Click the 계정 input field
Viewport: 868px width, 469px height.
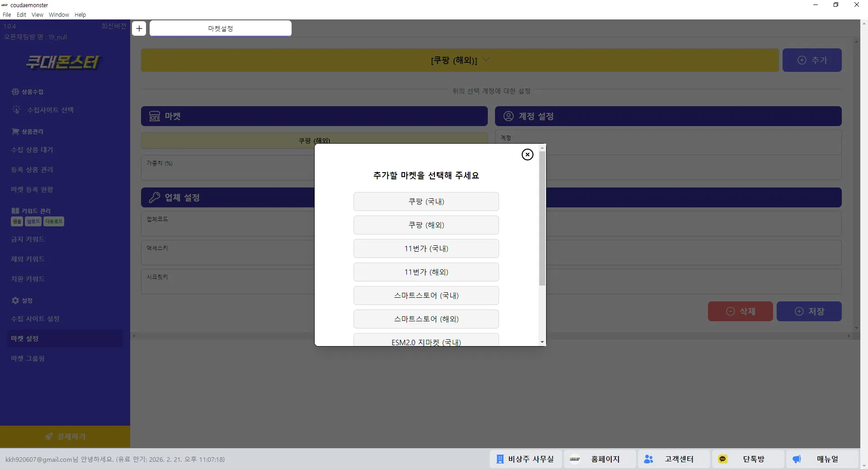pos(668,142)
